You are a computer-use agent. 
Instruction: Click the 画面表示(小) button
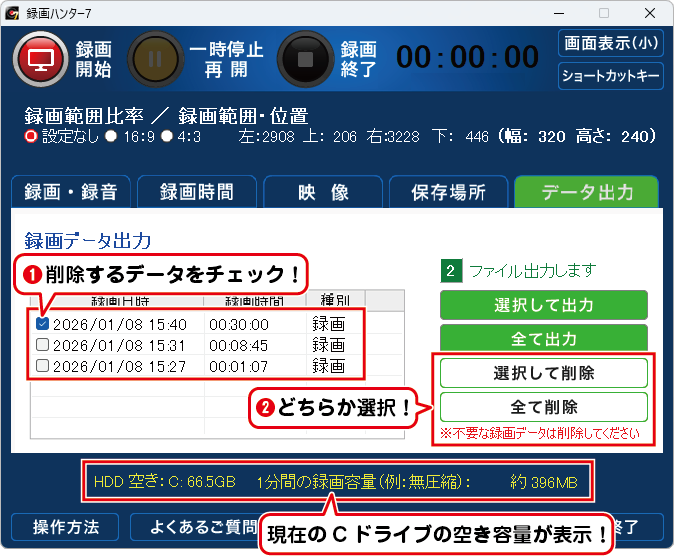point(610,44)
